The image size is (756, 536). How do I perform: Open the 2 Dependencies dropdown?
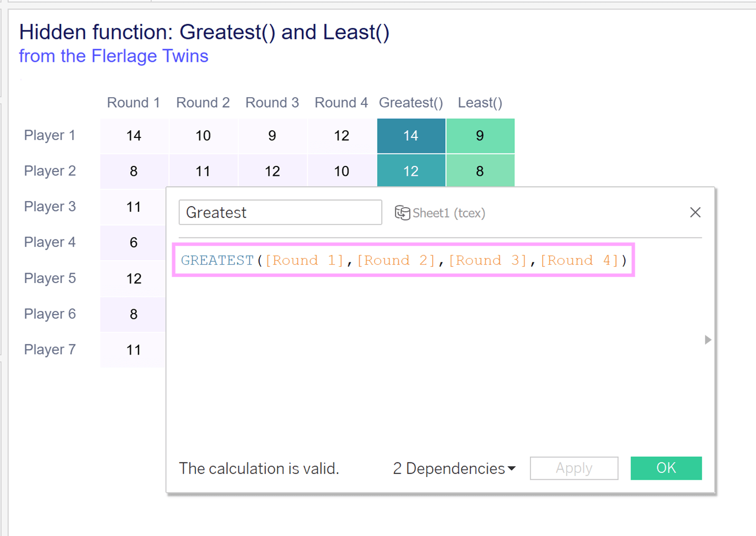click(454, 468)
